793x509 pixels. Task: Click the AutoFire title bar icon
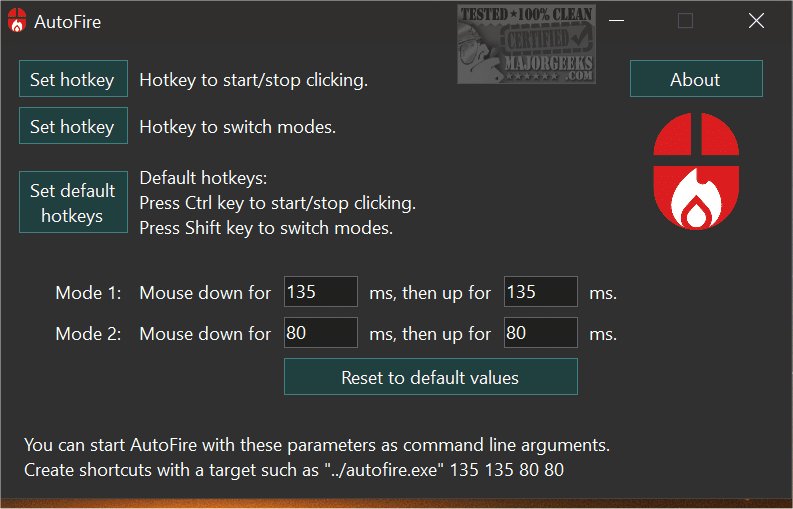(x=17, y=21)
